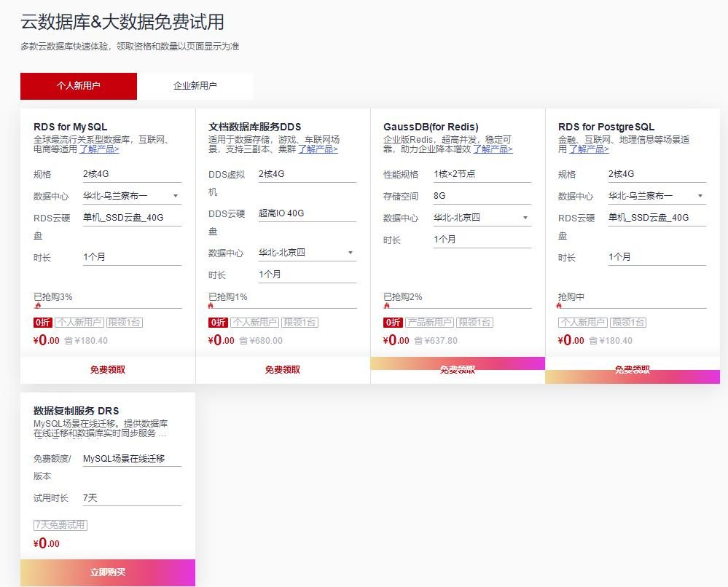Click RDS云硬盘 field in RDS for MySQL card
The width and height of the screenshot is (728, 587).
click(132, 218)
